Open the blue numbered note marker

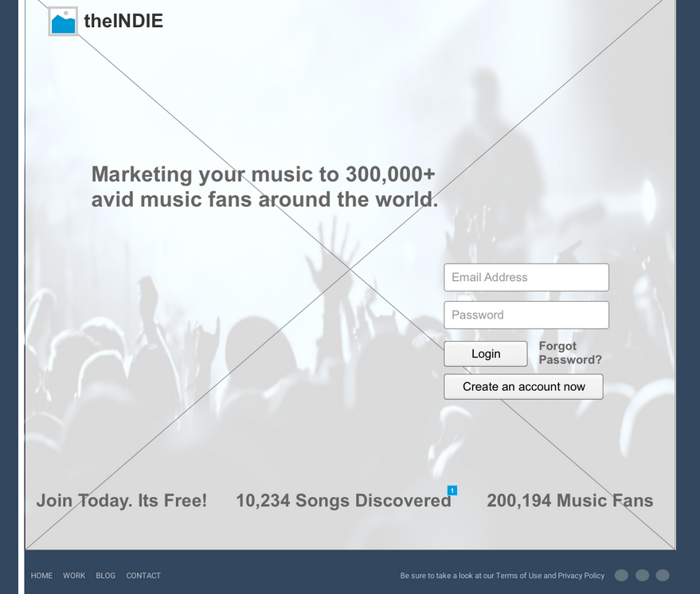(452, 490)
